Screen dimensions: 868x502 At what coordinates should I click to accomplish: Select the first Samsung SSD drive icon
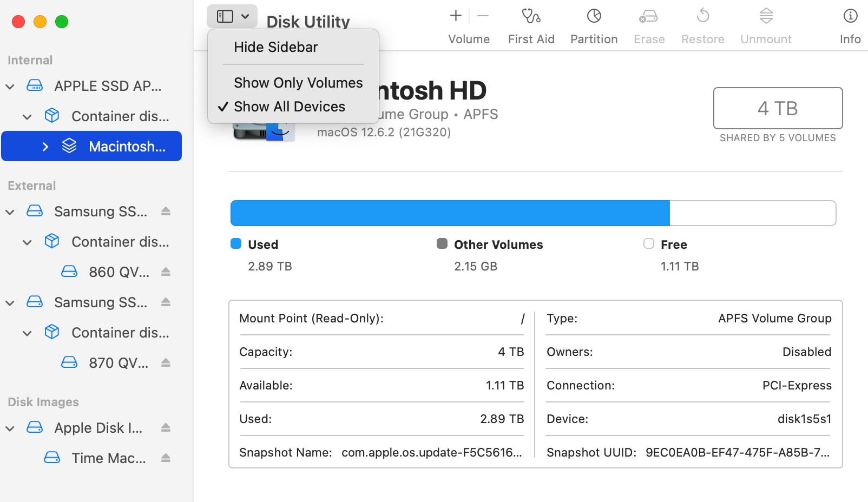coord(35,211)
